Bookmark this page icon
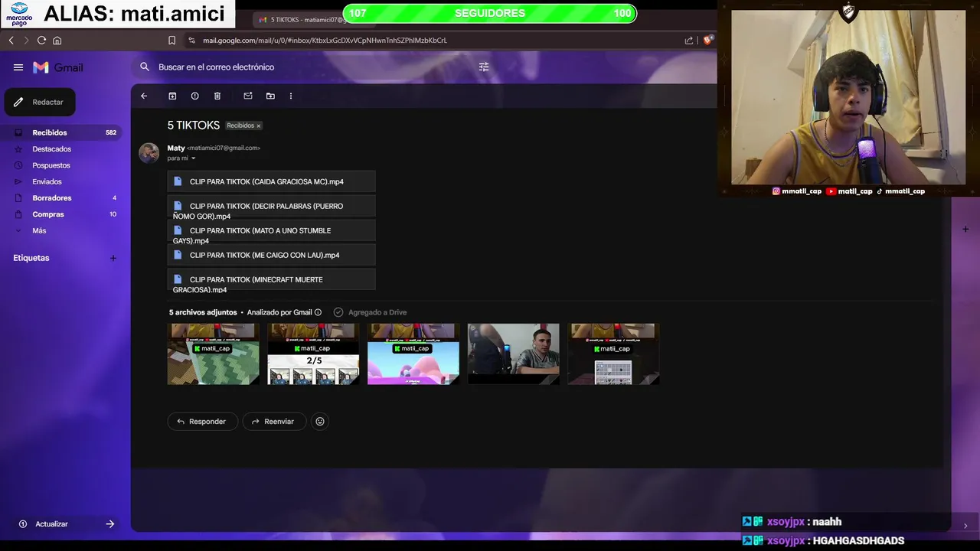Screen dimensions: 980x551 click(171, 41)
